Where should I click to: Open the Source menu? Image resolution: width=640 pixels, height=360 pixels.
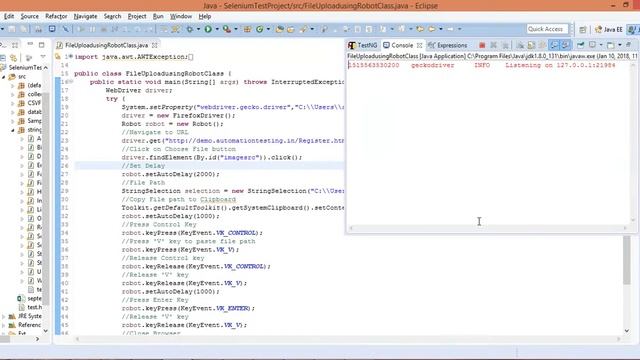[29, 16]
